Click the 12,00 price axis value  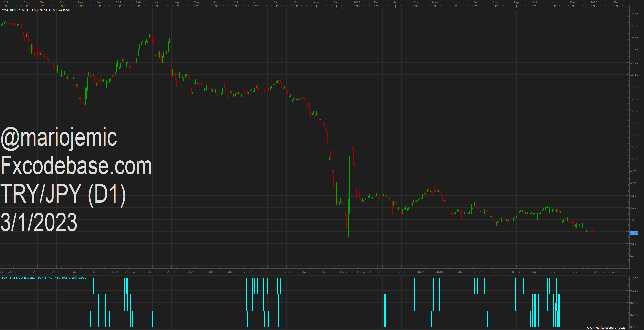(634, 111)
